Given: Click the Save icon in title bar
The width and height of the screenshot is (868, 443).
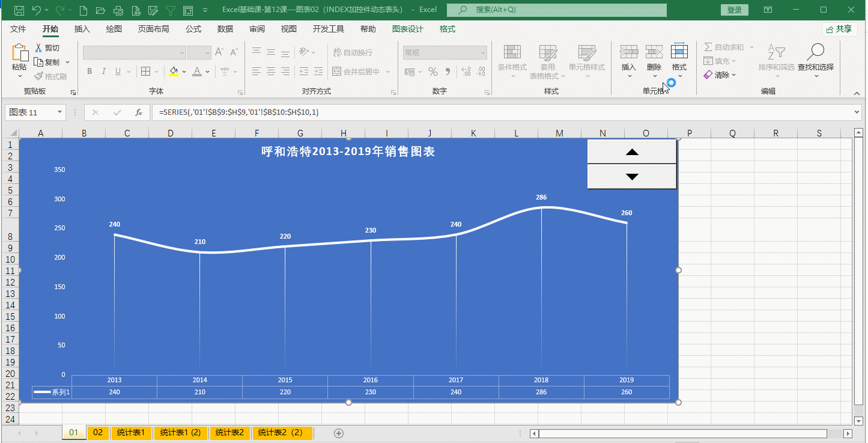Looking at the screenshot, I should coord(19,10).
